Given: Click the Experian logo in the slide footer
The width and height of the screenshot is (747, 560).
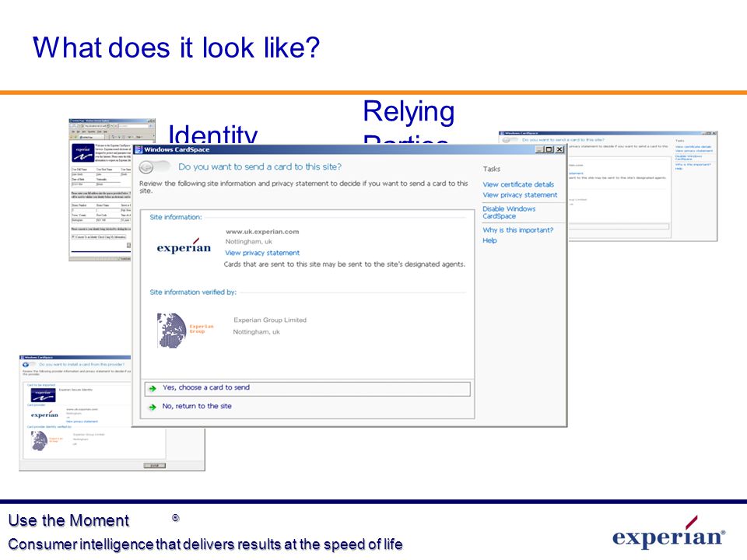Looking at the screenshot, I should 669,532.
